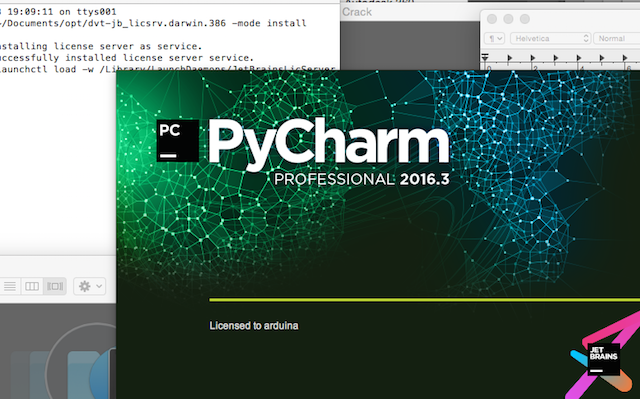Click the 'PROFESSIONAL 2016.3' edition text
The image size is (640, 399).
[362, 179]
